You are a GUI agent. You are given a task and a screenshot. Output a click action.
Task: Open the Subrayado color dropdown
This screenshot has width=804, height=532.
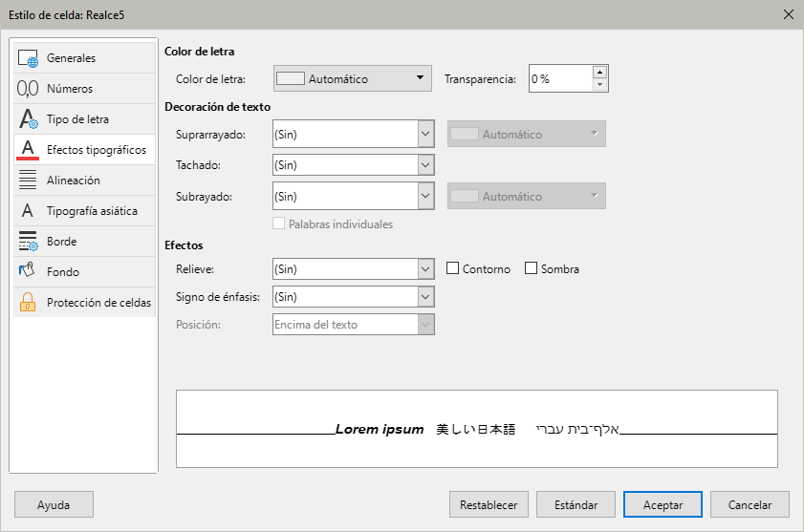click(x=527, y=197)
